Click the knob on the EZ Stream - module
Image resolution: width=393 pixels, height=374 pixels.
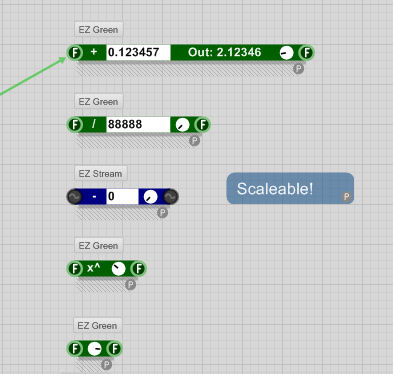click(x=150, y=197)
